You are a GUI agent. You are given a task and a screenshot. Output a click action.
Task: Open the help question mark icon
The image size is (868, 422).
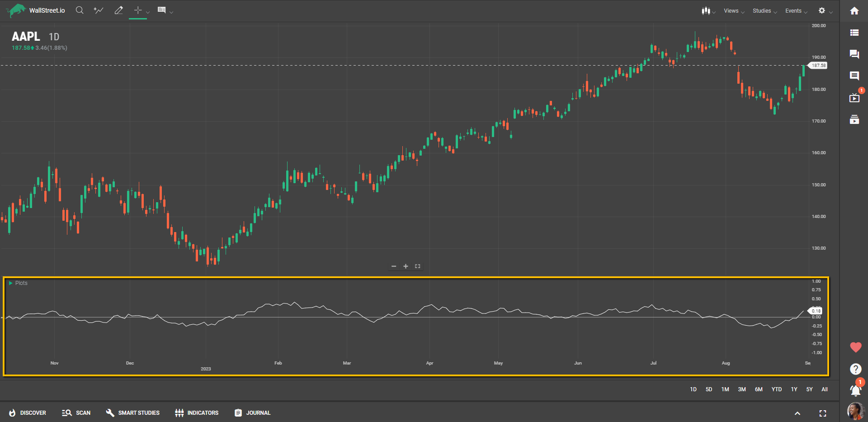(x=855, y=369)
